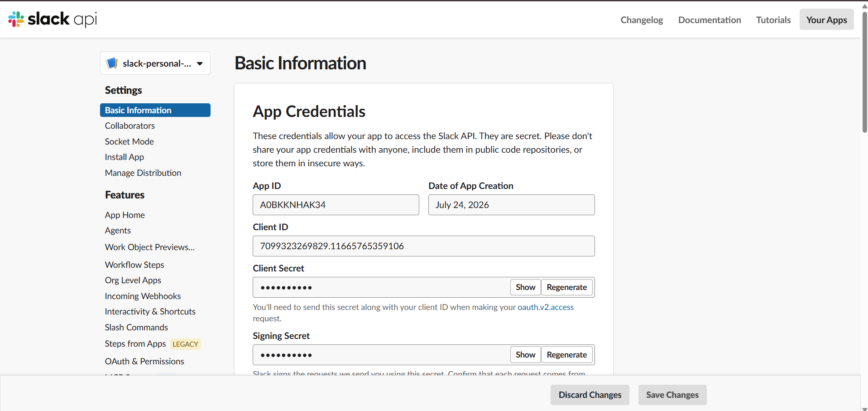Open Manage Distribution
This screenshot has height=411, width=868.
143,173
